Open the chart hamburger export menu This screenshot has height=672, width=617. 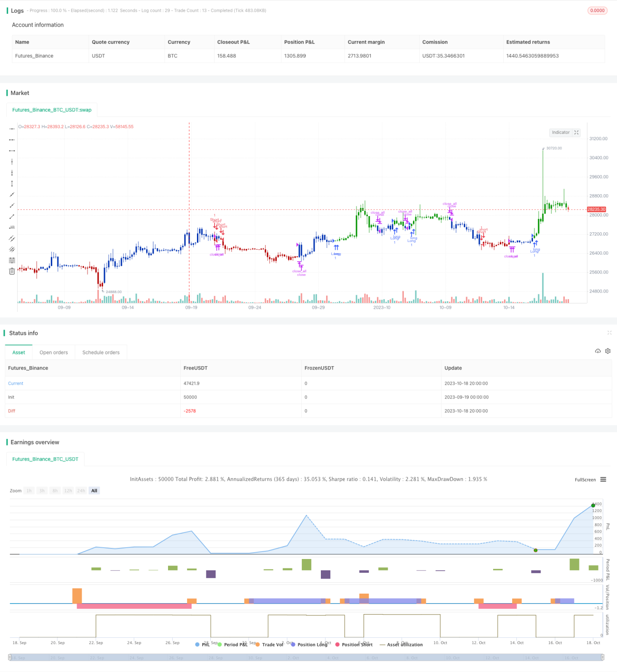603,480
